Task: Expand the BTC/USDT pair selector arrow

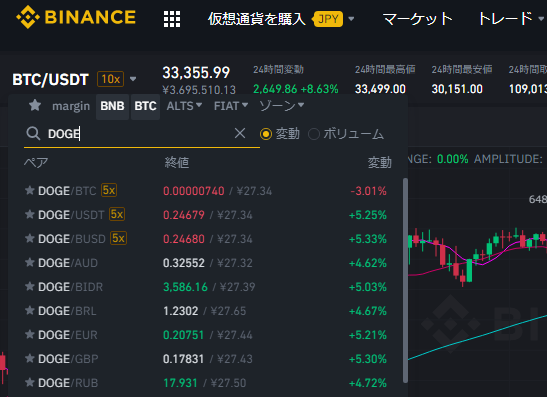Action: (133, 79)
